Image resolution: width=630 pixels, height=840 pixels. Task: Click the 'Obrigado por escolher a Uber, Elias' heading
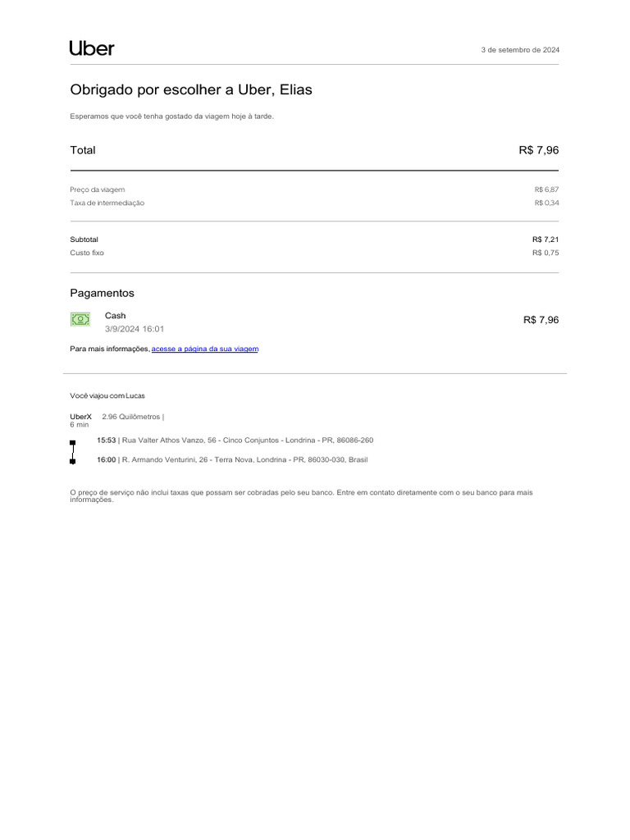pyautogui.click(x=191, y=89)
